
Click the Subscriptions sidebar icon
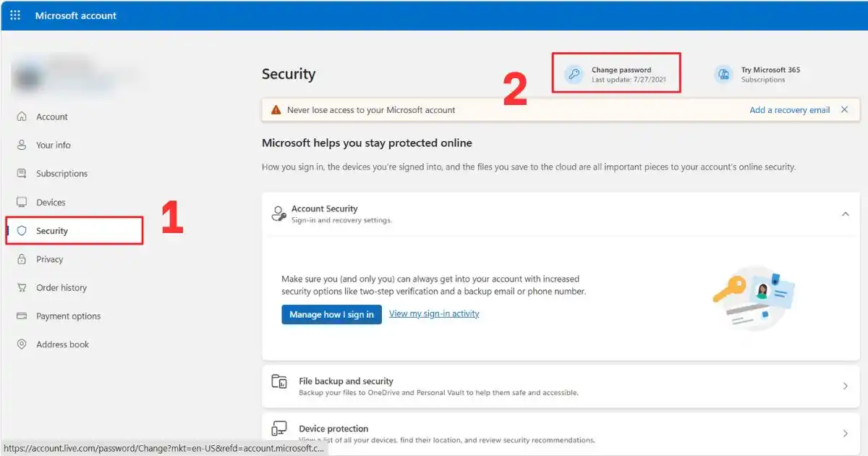pos(22,174)
